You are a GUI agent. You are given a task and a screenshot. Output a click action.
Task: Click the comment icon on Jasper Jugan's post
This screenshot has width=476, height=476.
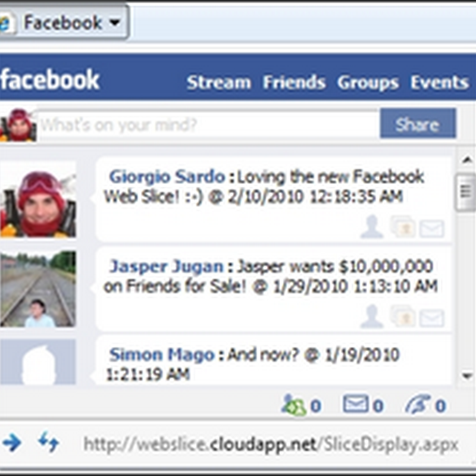(403, 316)
